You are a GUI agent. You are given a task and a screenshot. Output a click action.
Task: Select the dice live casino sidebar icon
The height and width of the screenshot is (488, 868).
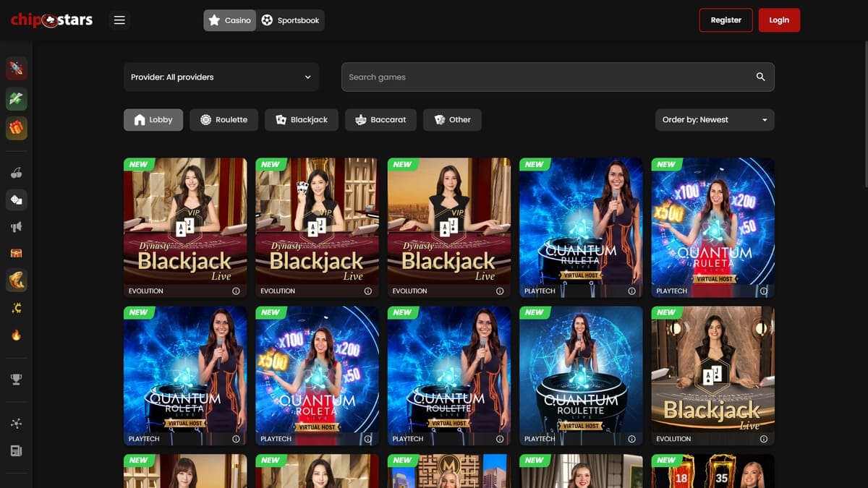[x=16, y=200]
